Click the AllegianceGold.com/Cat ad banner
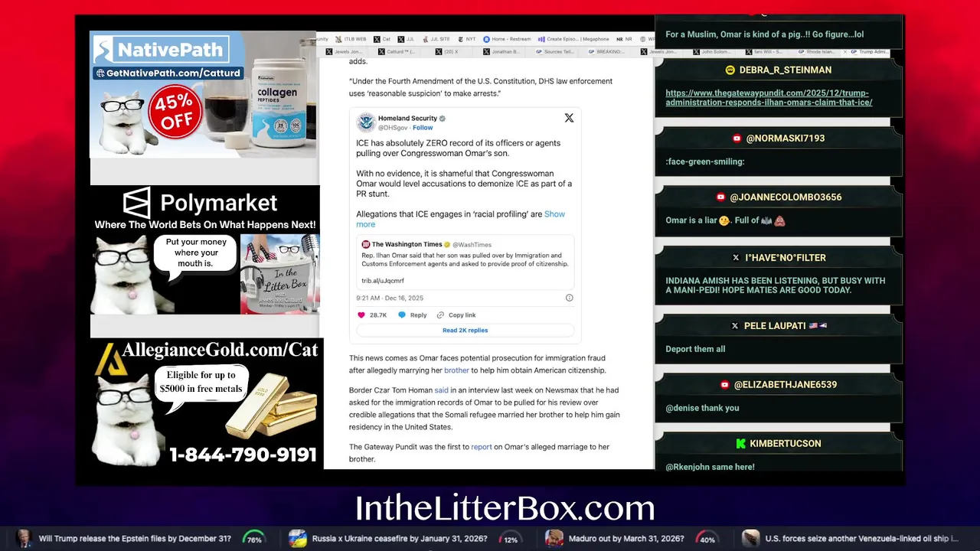This screenshot has width=980, height=551. pyautogui.click(x=207, y=403)
